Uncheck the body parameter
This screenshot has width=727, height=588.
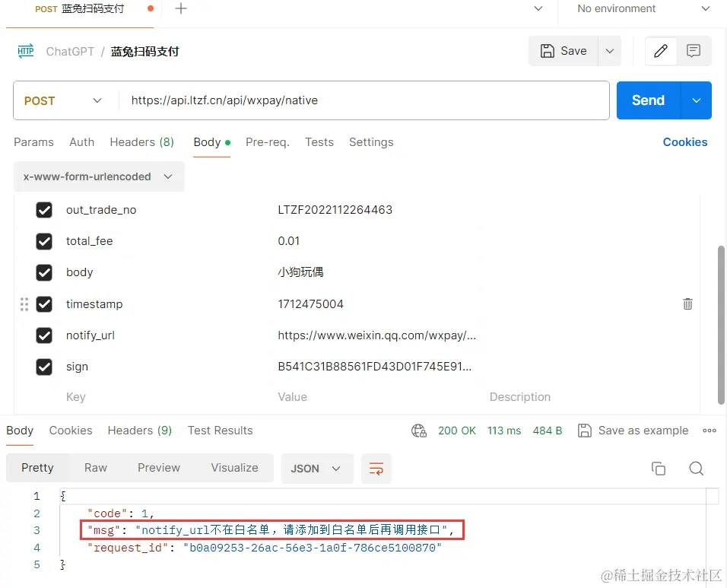pos(44,272)
